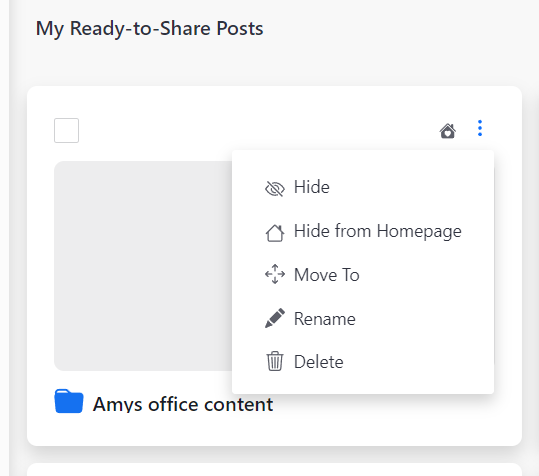Click the My Ready-to-Share Posts heading

tap(150, 28)
